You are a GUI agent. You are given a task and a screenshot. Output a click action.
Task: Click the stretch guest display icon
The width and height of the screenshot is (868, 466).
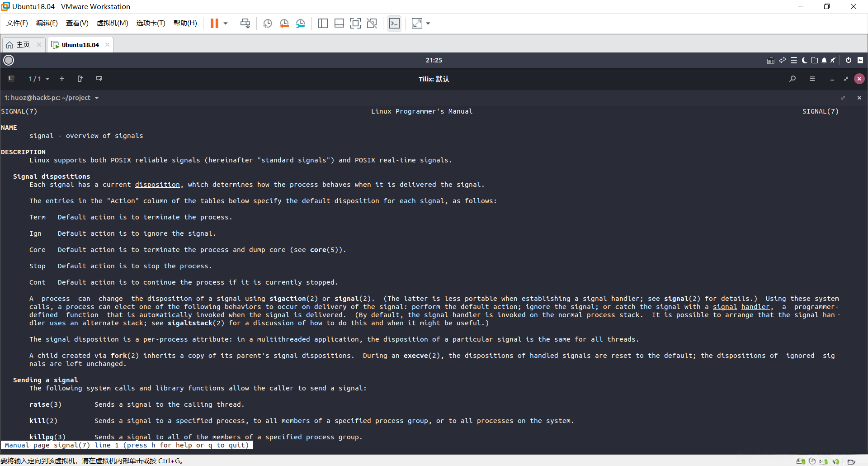pyautogui.click(x=417, y=24)
